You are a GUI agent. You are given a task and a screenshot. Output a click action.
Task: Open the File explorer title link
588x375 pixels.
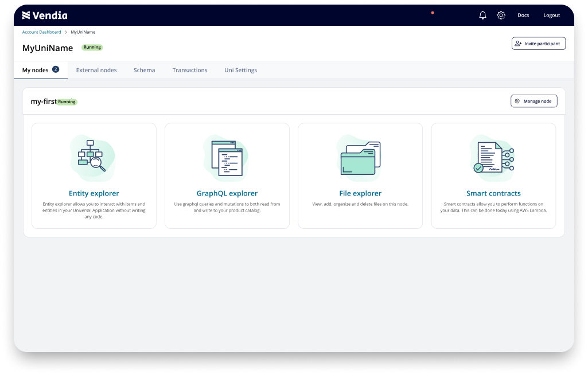click(360, 193)
